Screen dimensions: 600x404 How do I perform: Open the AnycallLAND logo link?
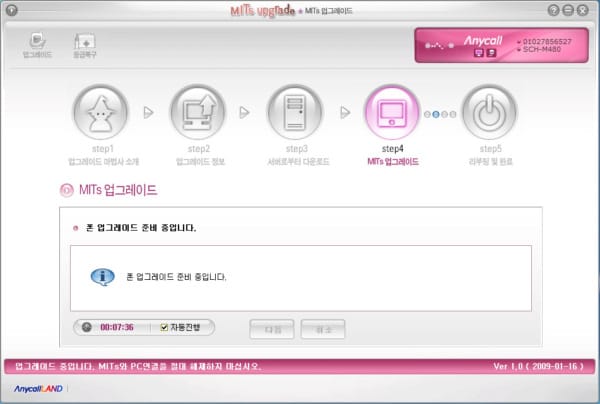point(38,389)
